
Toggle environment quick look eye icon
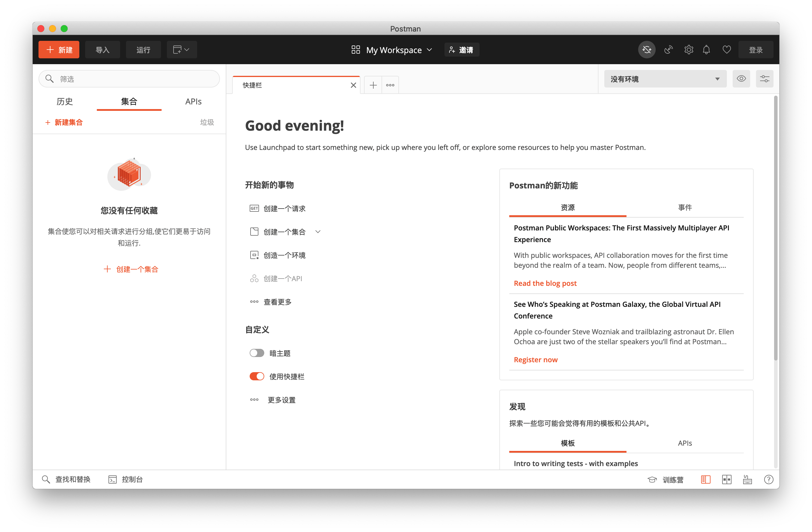741,79
